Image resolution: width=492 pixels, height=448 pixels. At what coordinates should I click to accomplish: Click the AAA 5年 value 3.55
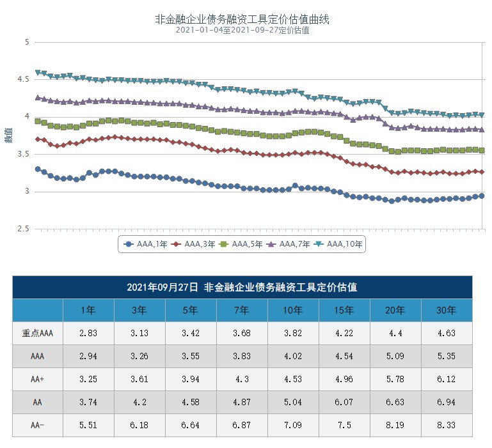tap(191, 357)
